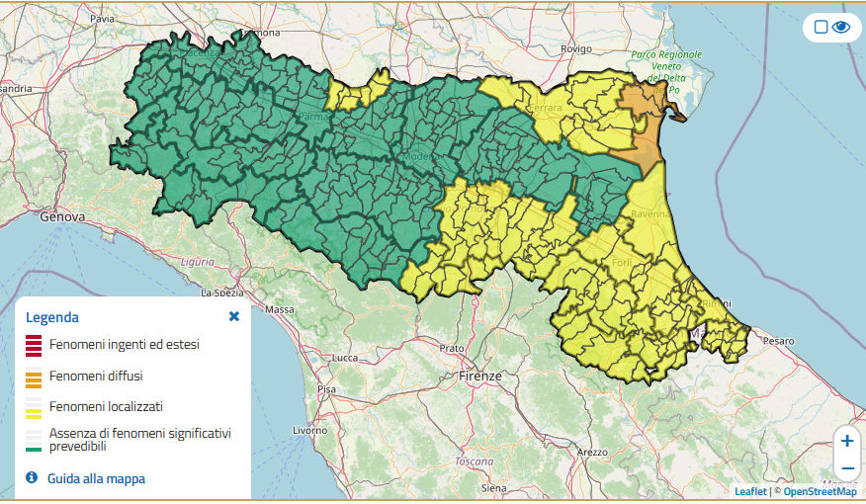Click the Firenze city label on map
The image size is (866, 504).
pyautogui.click(x=480, y=377)
